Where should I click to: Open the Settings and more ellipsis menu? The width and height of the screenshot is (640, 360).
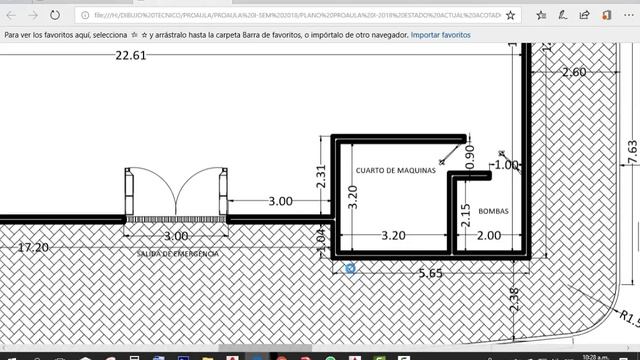click(x=629, y=16)
